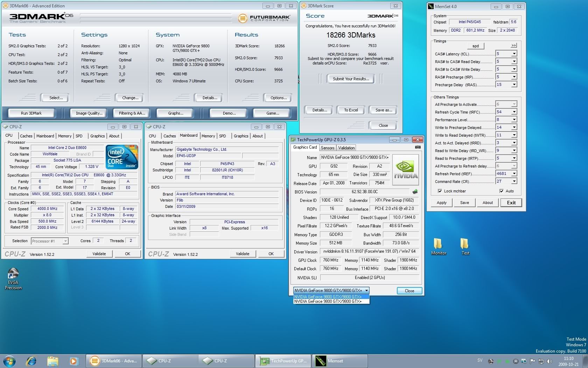Image resolution: width=588 pixels, height=368 pixels.
Task: Click the Image Quality... button
Action: (89, 113)
